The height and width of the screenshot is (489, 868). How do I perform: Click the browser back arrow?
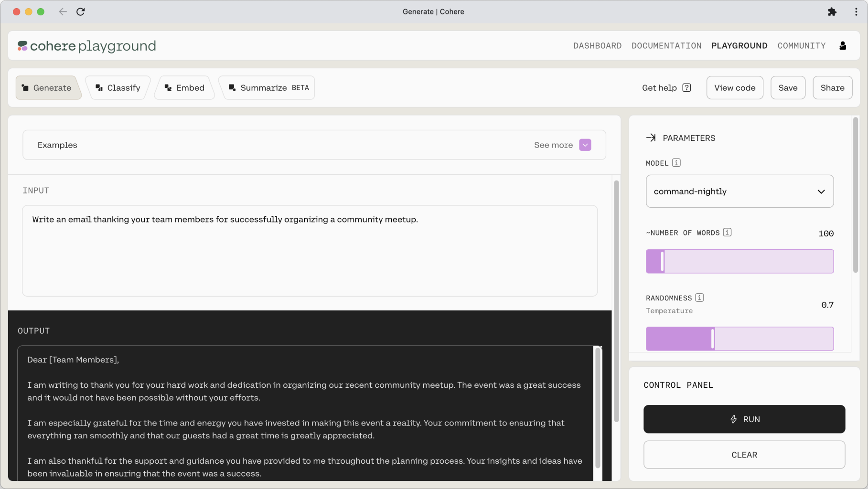[x=63, y=11]
